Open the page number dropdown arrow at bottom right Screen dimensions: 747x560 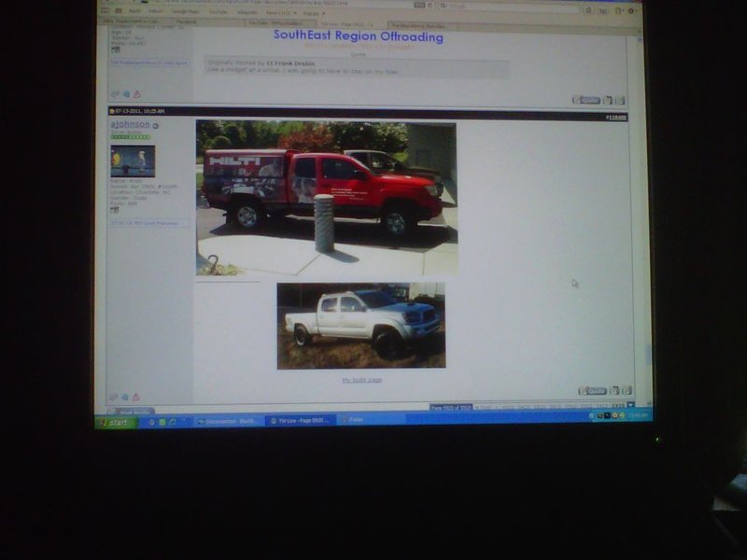[x=631, y=406]
